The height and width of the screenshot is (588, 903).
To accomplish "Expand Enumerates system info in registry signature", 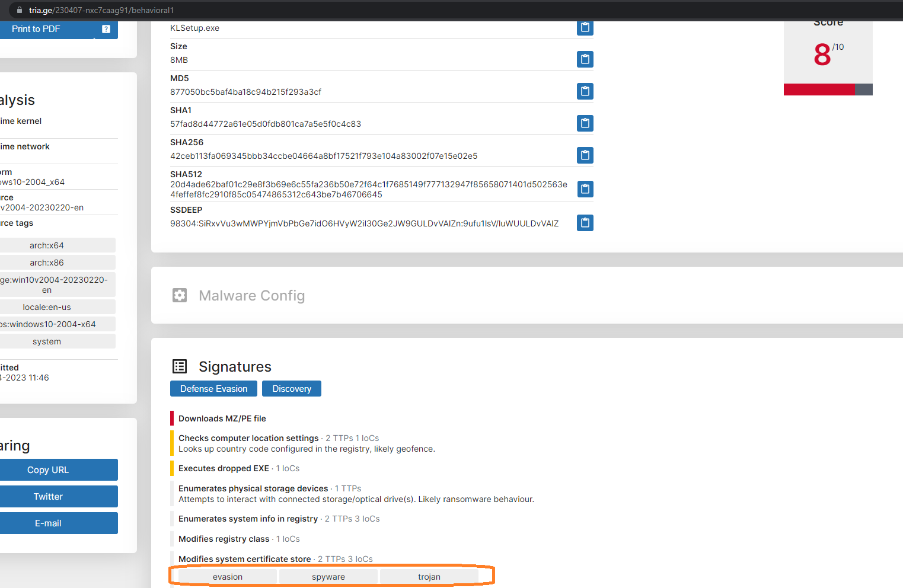I will pyautogui.click(x=248, y=519).
